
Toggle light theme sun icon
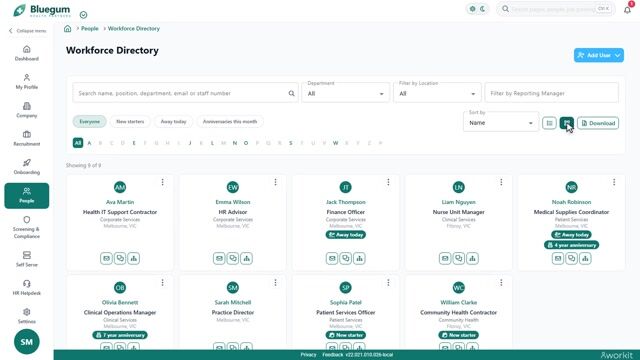[472, 9]
